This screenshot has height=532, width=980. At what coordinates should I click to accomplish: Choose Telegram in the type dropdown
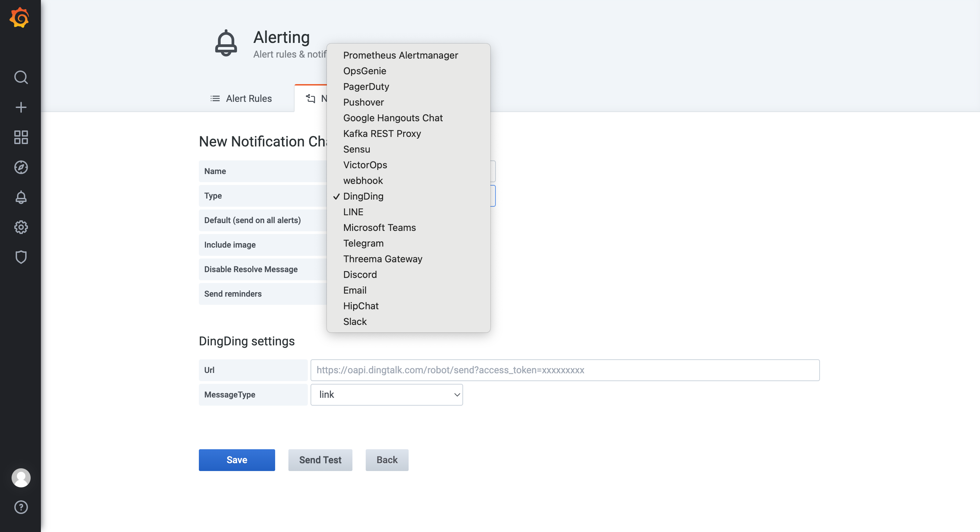(363, 243)
